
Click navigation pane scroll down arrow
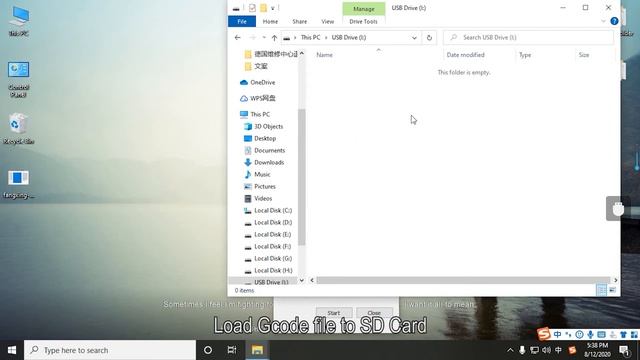pos(302,280)
